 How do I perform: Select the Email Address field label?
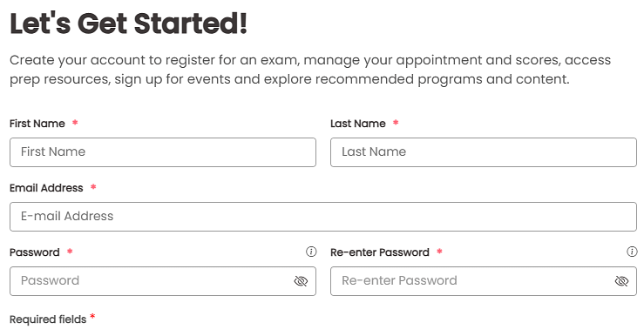(x=46, y=188)
